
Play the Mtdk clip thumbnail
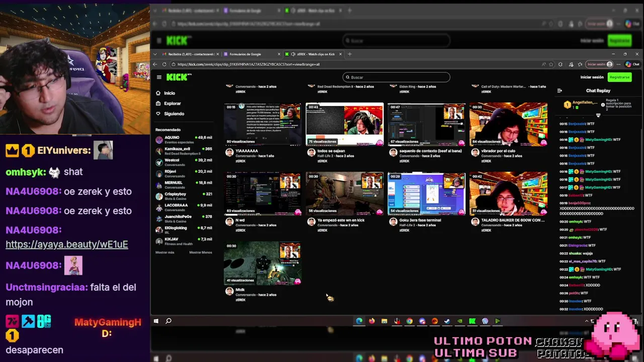coord(263,263)
